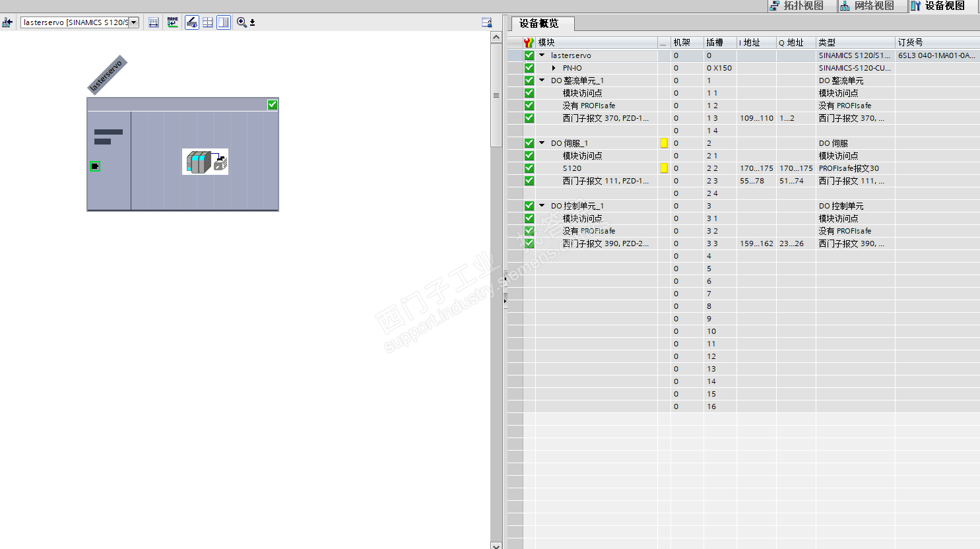
Task: Click the NAME labels toolbar icon
Action: [173, 22]
